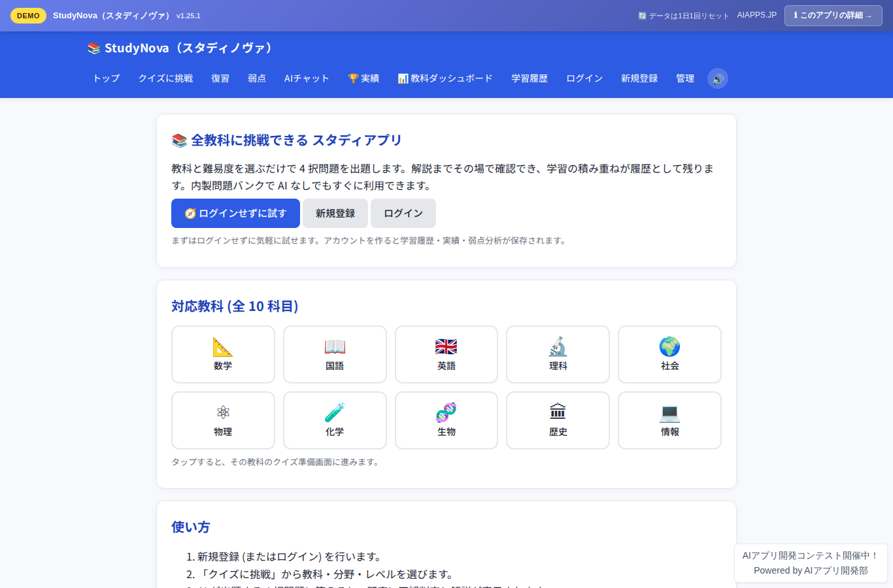
Task: Toggle the speaker sound icon in navbar
Action: pyautogui.click(x=717, y=78)
